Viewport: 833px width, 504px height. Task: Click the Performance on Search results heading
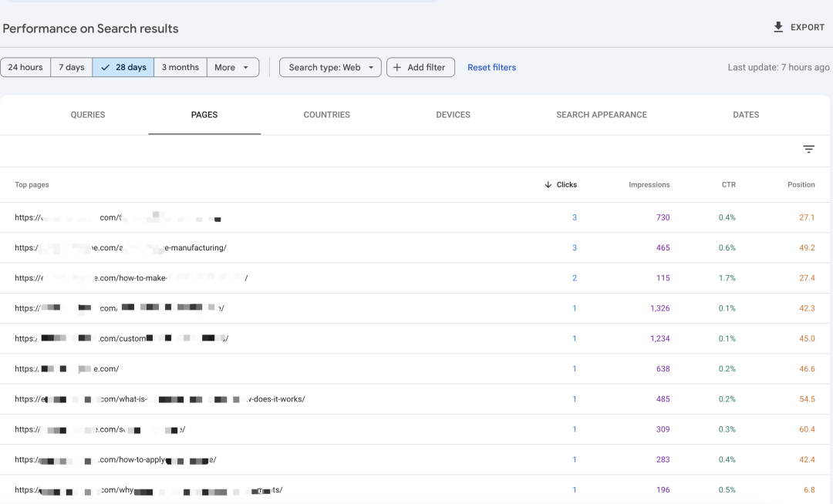90,29
